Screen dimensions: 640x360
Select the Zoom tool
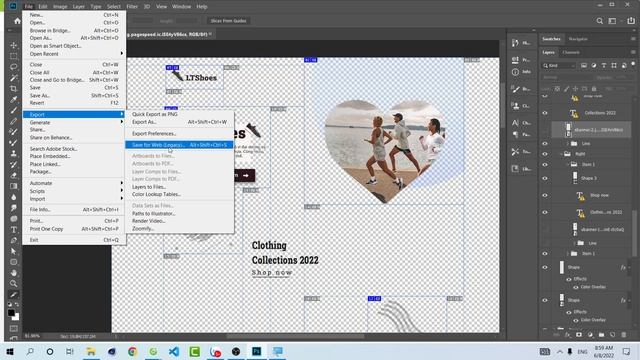click(x=14, y=283)
